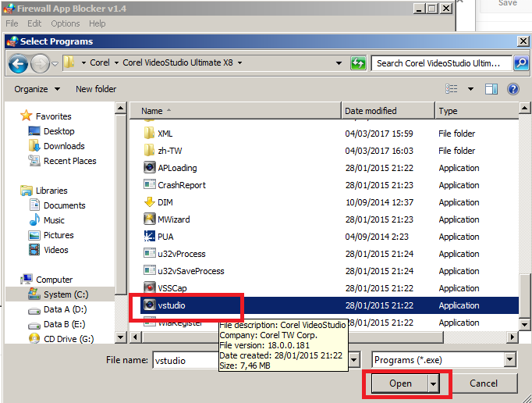The height and width of the screenshot is (403, 532).
Task: Select Videos library
Action: pos(49,250)
